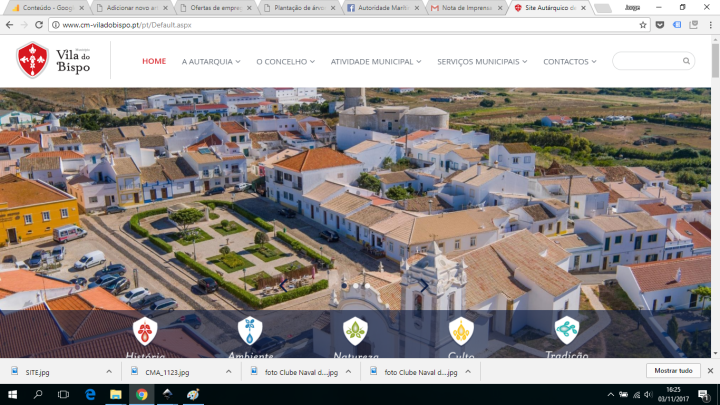
Task: Bookmark page with the star icon
Action: pos(644,25)
